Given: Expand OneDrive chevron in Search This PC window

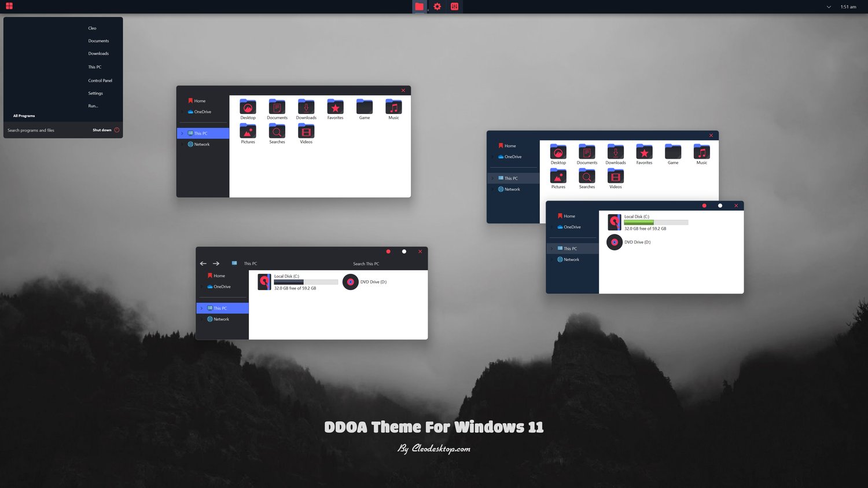Looking at the screenshot, I should 201,287.
